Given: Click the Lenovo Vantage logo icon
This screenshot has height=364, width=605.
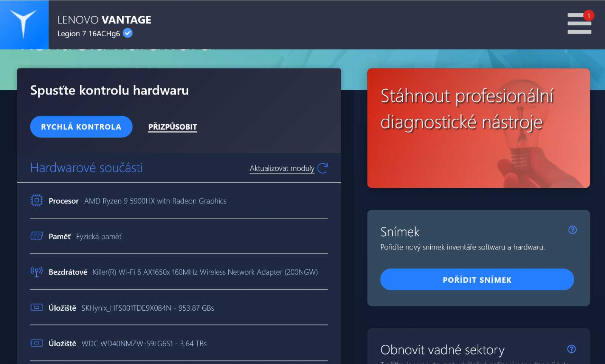Looking at the screenshot, I should click(x=24, y=25).
